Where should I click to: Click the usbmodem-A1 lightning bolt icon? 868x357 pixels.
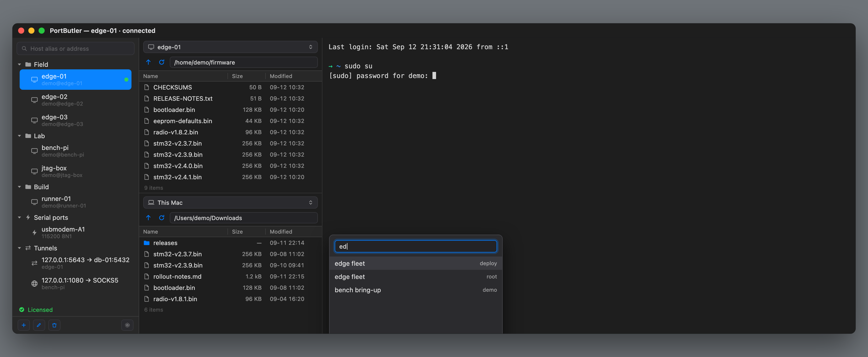34,233
